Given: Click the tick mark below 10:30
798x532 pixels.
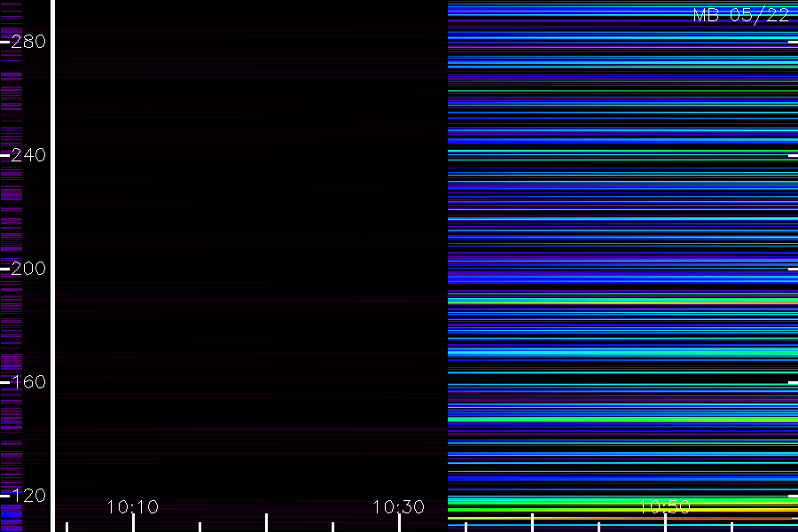Looking at the screenshot, I should tap(399, 523).
